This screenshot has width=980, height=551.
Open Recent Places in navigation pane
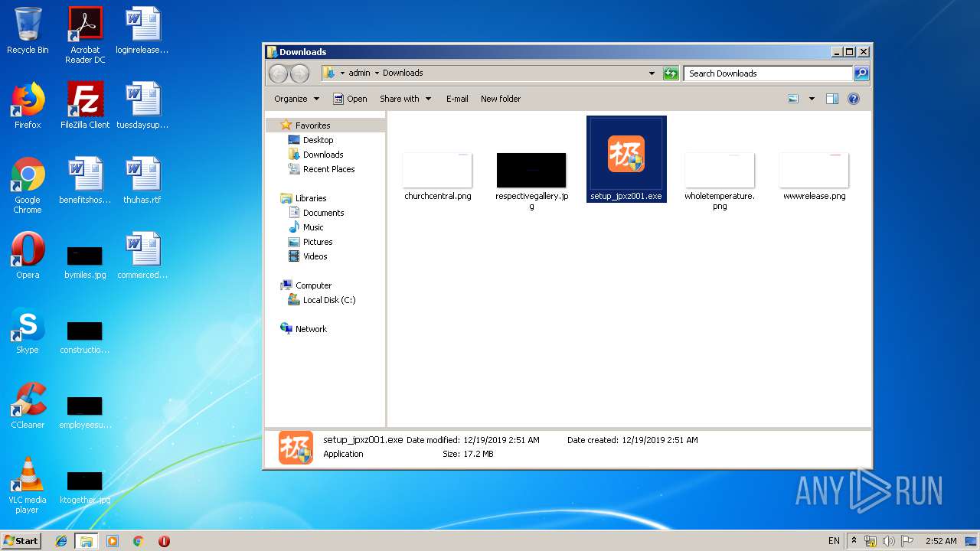328,169
